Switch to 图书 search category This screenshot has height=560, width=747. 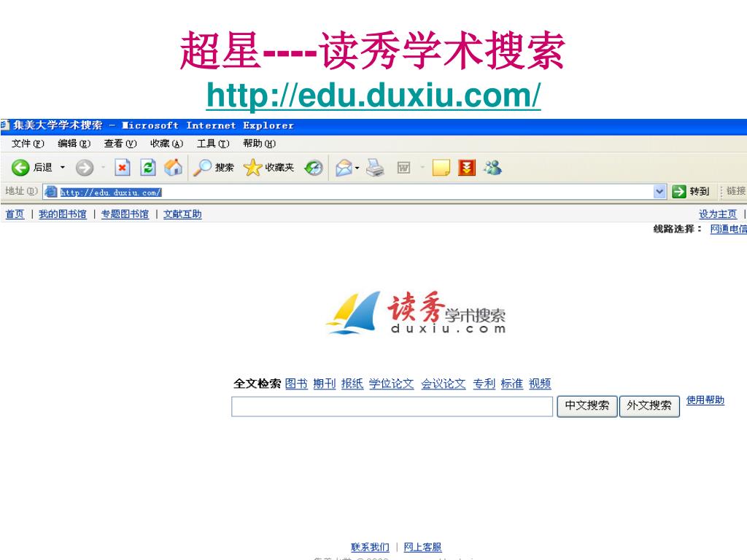pyautogui.click(x=296, y=384)
